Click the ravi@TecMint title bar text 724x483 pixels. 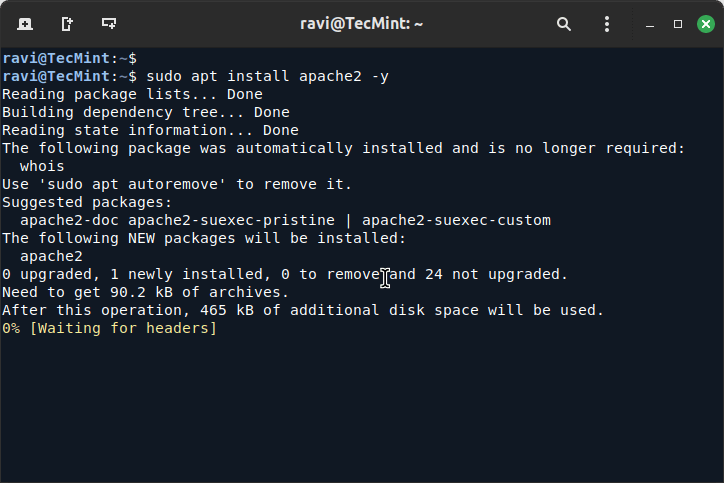[x=361, y=23]
